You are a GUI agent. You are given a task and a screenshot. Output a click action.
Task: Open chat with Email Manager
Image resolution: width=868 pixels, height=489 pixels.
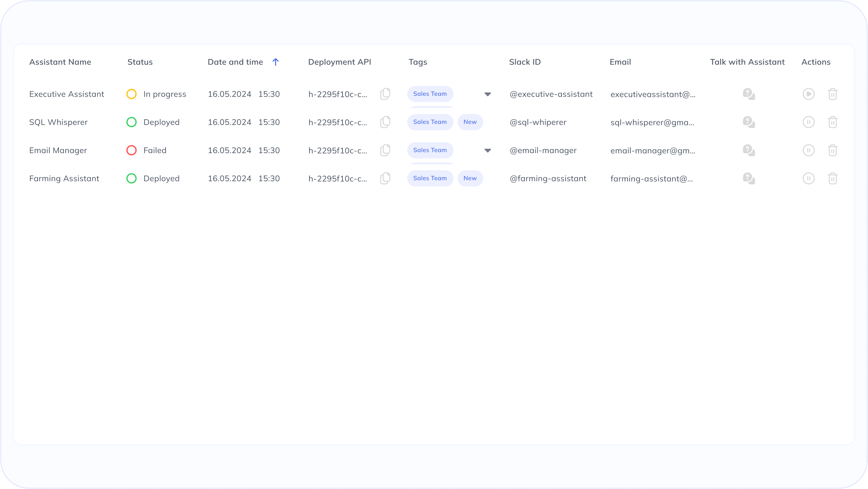click(749, 150)
